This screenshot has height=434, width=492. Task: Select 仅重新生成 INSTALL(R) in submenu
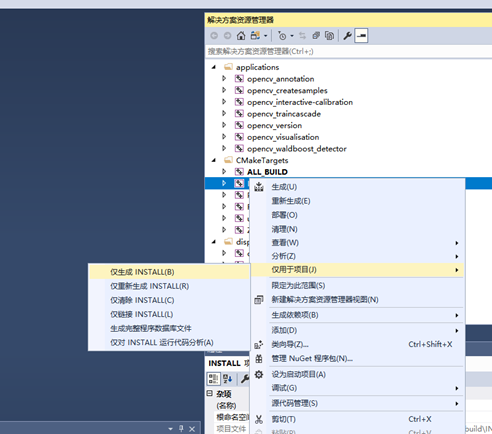[169, 286]
